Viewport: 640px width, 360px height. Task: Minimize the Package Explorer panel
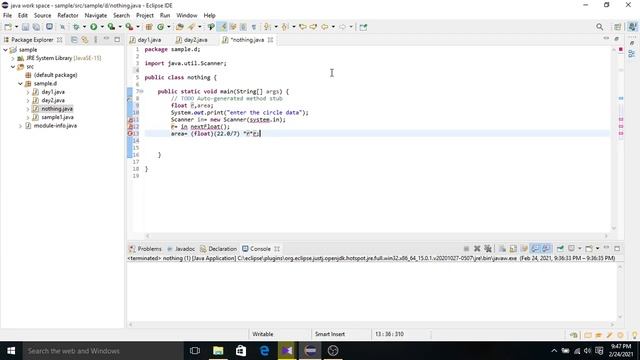(107, 39)
